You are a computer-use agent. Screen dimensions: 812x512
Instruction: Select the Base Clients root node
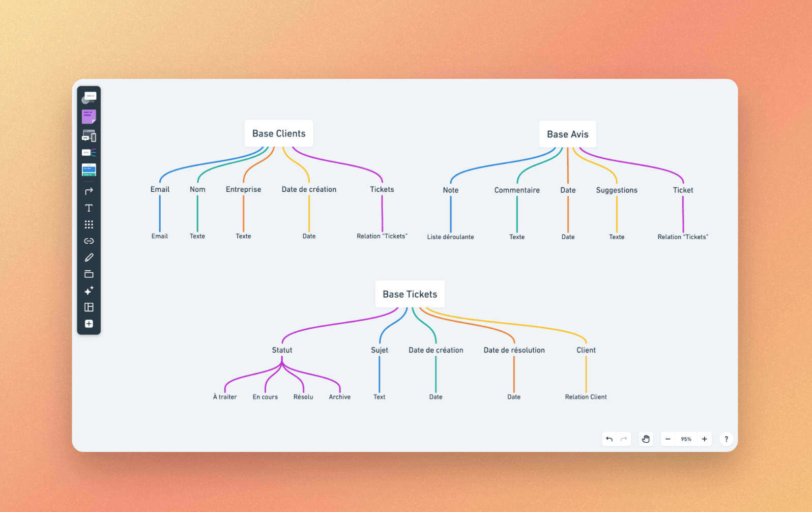(x=279, y=133)
